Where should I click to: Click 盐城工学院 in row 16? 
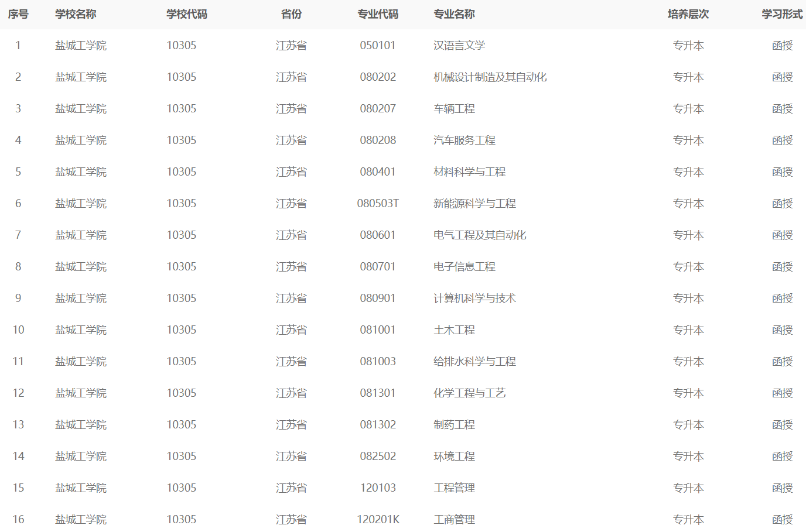pyautogui.click(x=81, y=520)
